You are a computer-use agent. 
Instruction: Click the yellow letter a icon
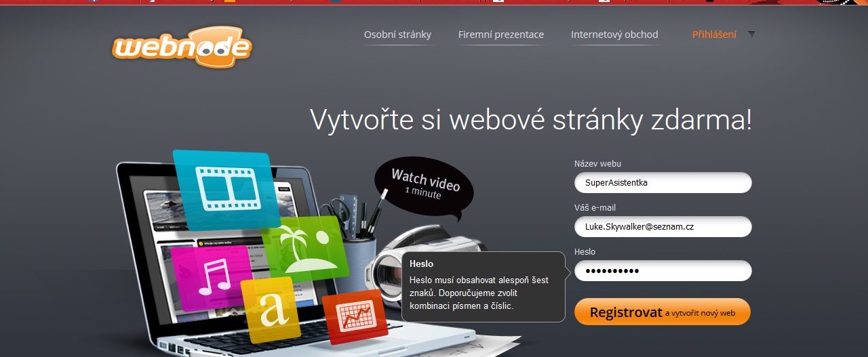point(271,309)
